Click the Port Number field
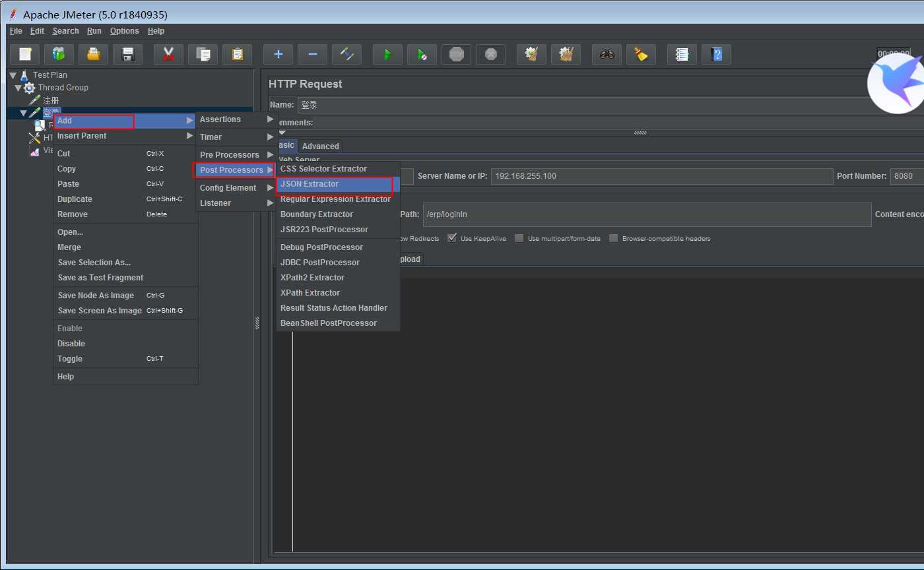The height and width of the screenshot is (570, 924). [907, 176]
